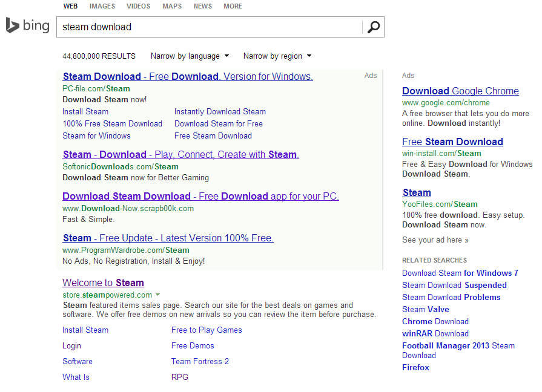
Task: Click related search Steam Download Suspended
Action: 454,286
